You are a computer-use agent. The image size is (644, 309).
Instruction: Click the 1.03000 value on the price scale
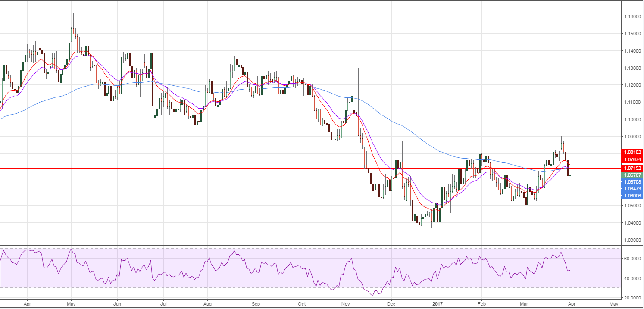pyautogui.click(x=632, y=240)
